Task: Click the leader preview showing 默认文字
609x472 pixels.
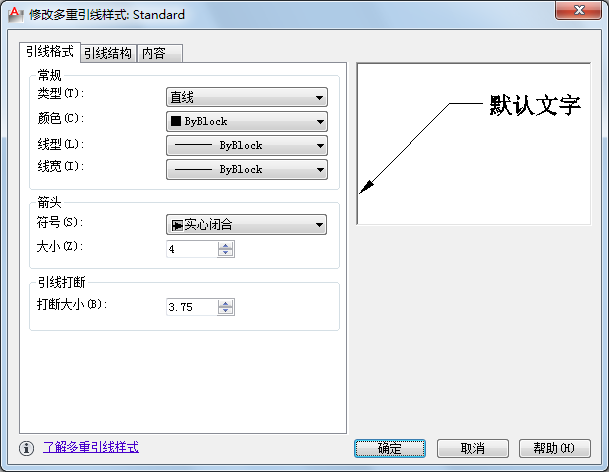Action: [x=474, y=144]
